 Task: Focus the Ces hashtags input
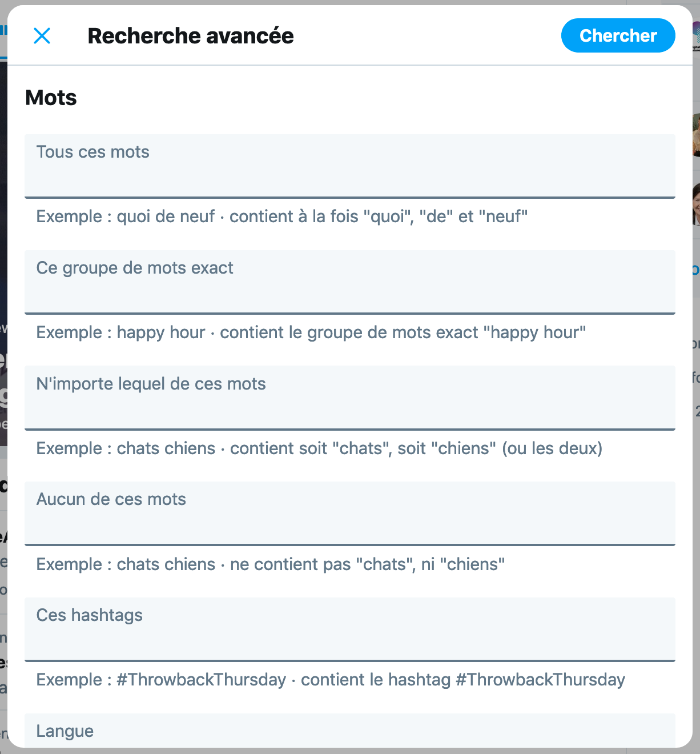click(x=349, y=629)
